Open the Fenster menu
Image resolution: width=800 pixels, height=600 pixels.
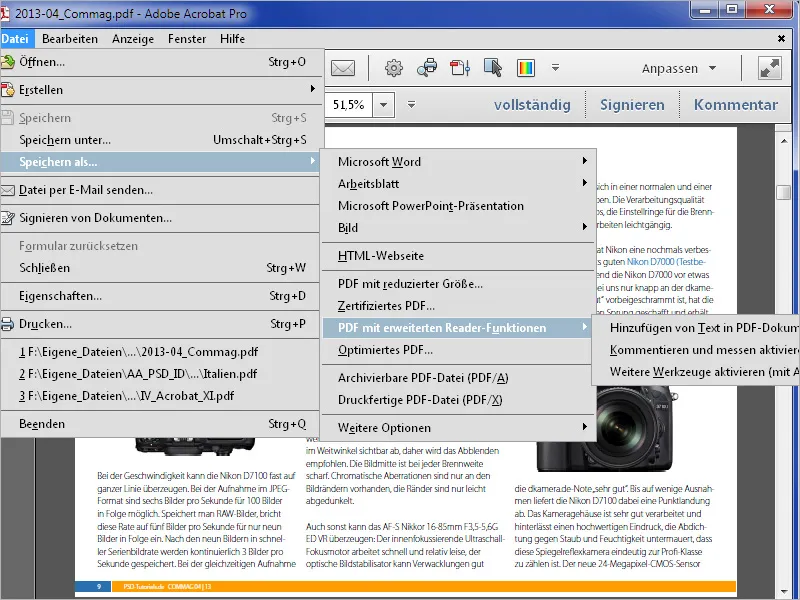[x=187, y=39]
